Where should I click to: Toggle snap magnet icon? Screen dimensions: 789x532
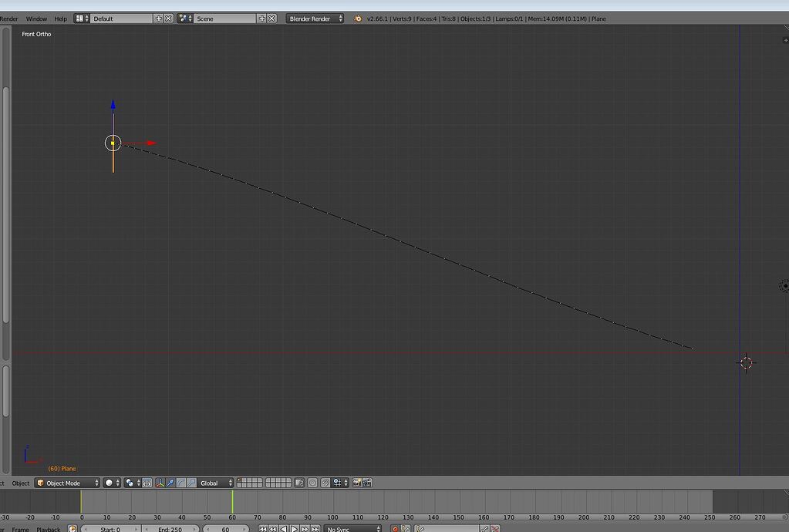[x=325, y=483]
